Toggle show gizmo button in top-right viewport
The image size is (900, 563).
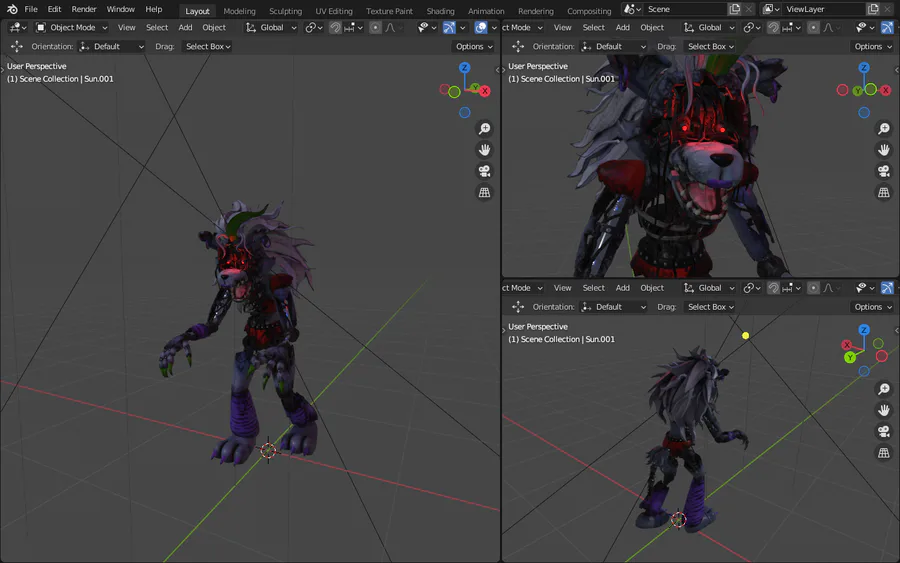tap(887, 28)
